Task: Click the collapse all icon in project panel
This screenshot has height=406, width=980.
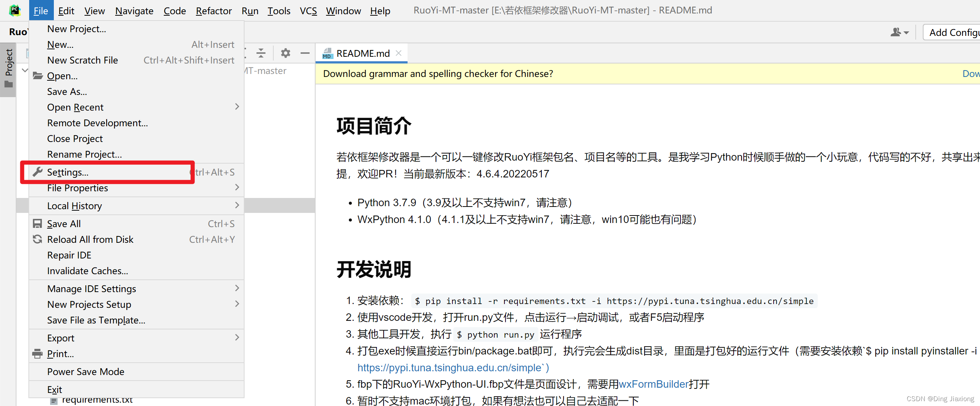Action: tap(261, 53)
